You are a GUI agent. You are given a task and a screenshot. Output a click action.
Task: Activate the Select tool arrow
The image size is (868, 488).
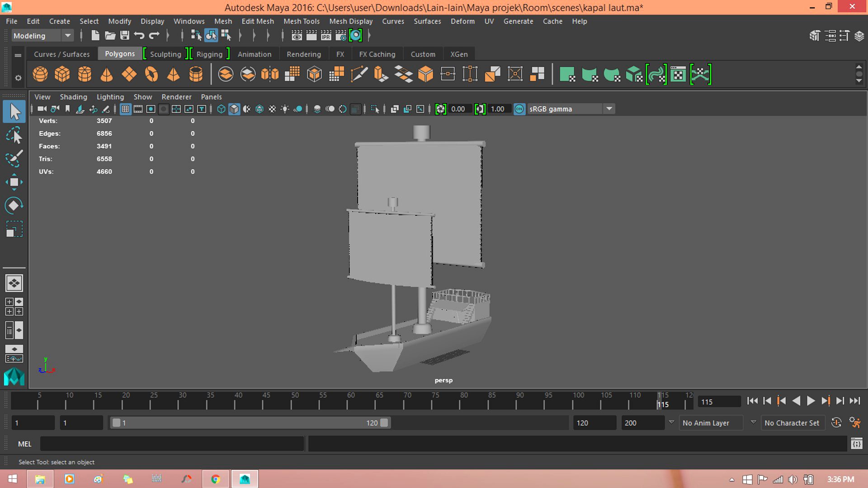coord(14,112)
